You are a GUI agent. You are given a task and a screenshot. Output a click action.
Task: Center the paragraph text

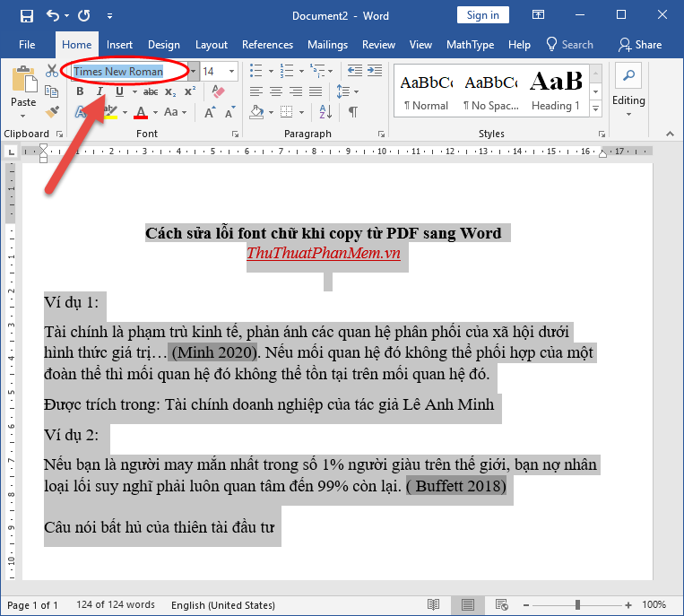[x=276, y=91]
